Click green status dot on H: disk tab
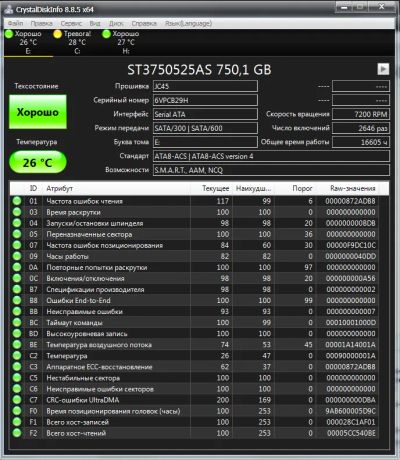 coord(106,34)
